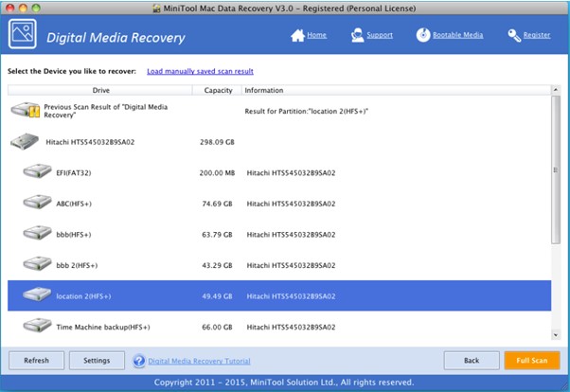Open the Register link
This screenshot has width=570, height=392.
pos(537,35)
